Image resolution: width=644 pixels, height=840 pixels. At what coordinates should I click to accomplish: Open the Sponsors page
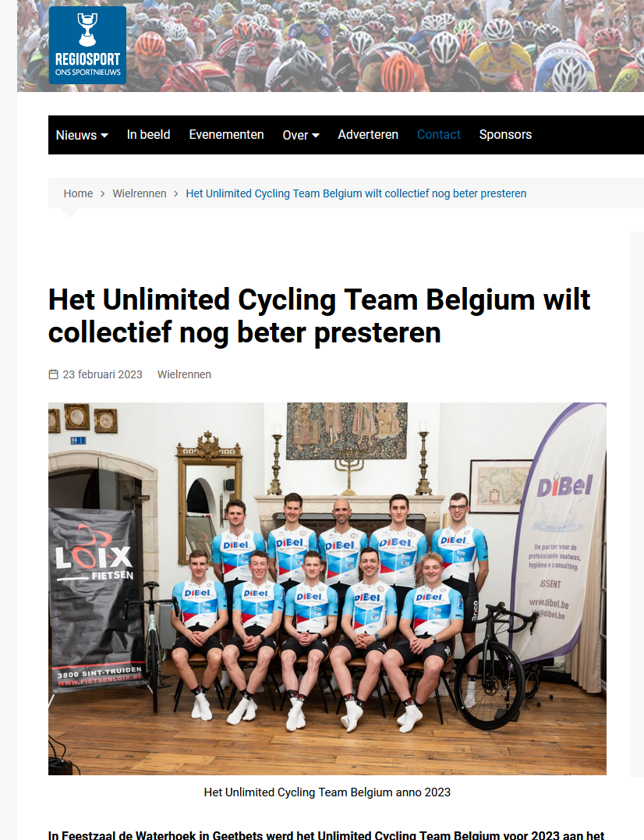click(505, 134)
